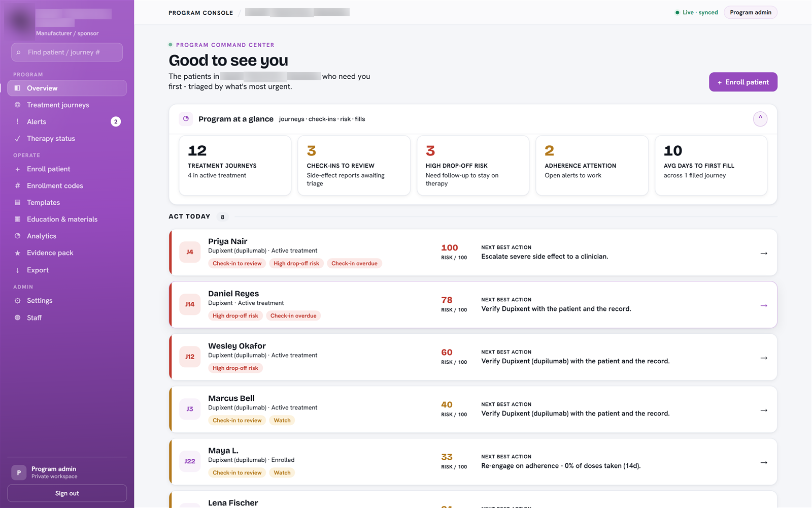The width and height of the screenshot is (812, 508).
Task: Open the Overview page
Action: [x=67, y=88]
